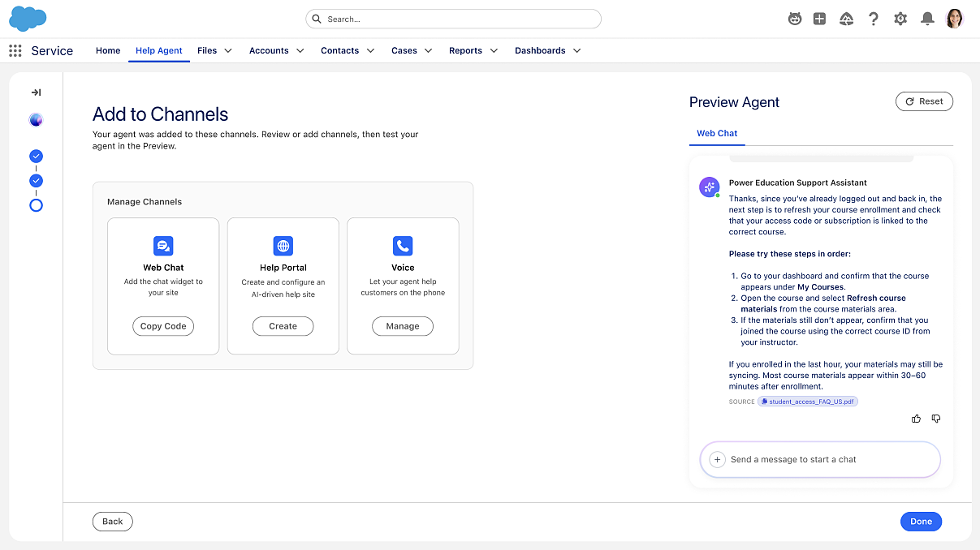Click the Support Assistant sparkle avatar
This screenshot has width=980, height=550.
click(x=710, y=187)
